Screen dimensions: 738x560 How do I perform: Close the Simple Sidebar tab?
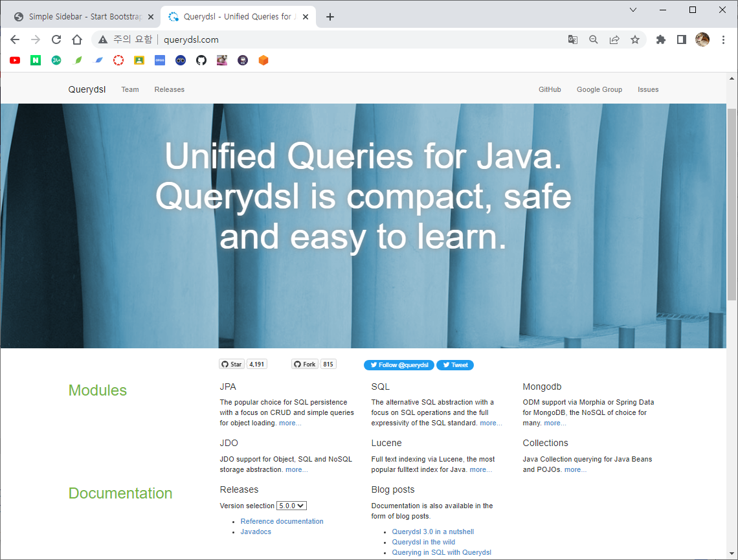coord(151,17)
